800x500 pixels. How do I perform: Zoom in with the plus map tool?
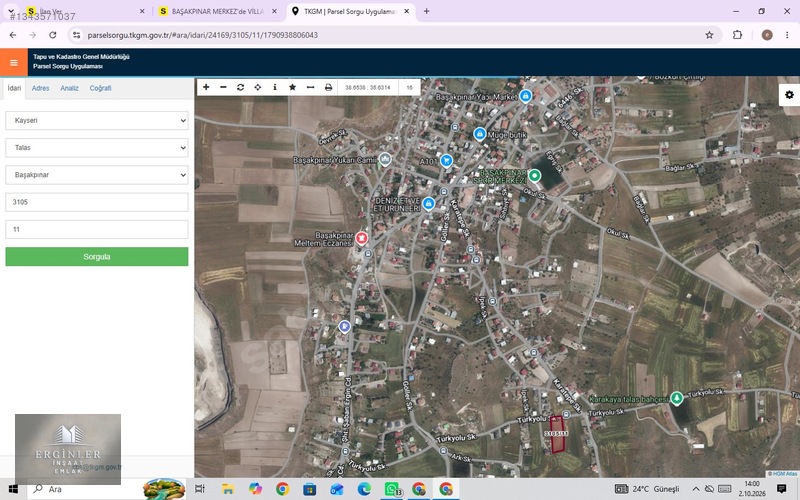point(206,87)
